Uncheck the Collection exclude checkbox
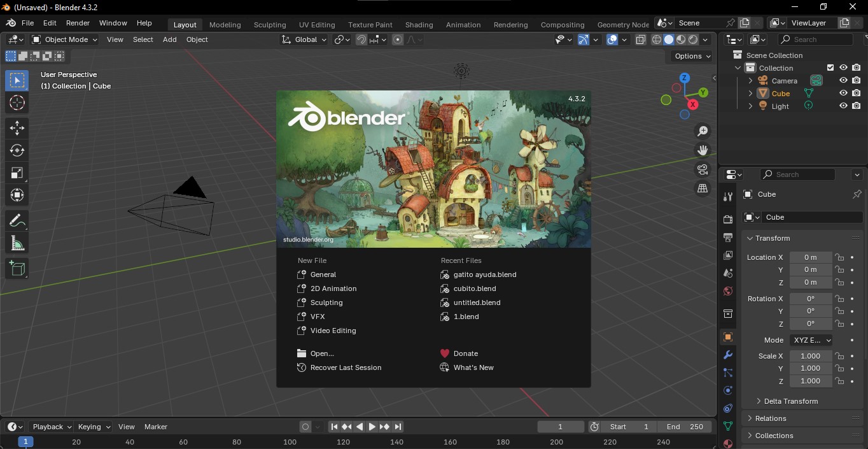Image resolution: width=868 pixels, height=449 pixels. [830, 68]
